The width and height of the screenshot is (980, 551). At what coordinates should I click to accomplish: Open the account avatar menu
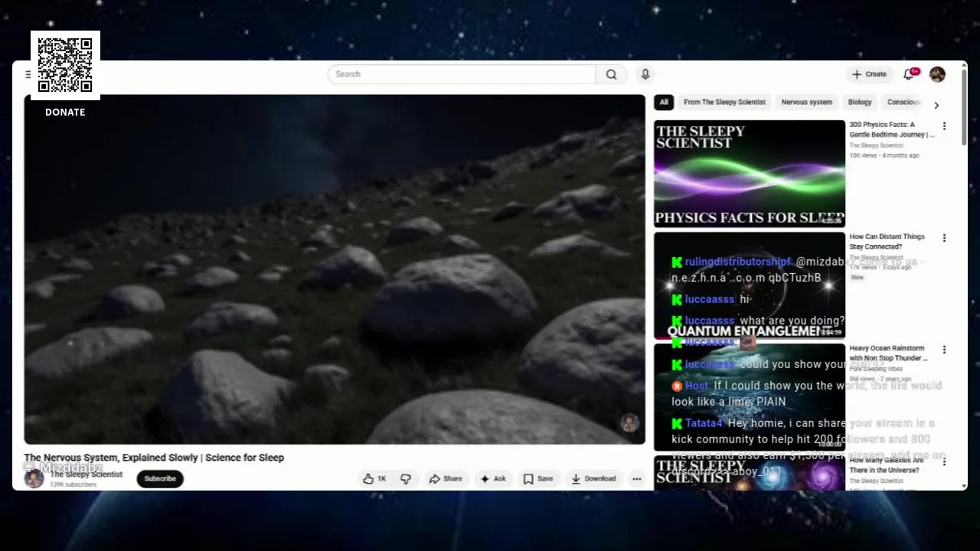[x=937, y=74]
